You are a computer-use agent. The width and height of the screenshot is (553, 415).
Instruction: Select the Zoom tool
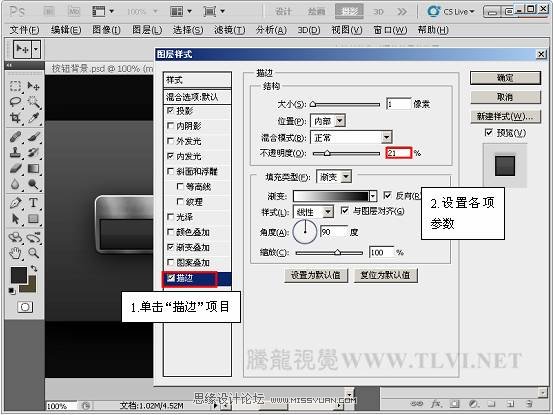point(34,253)
